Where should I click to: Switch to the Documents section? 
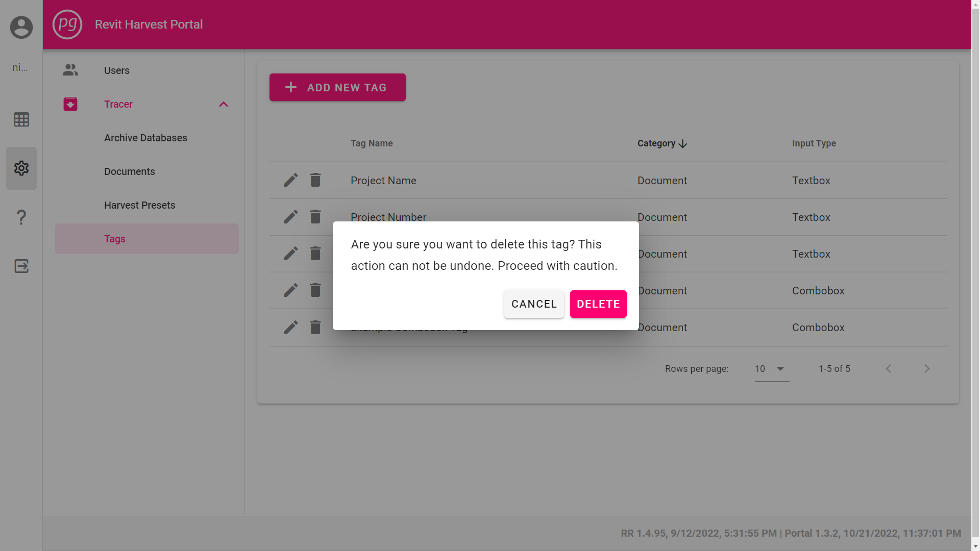(x=129, y=171)
